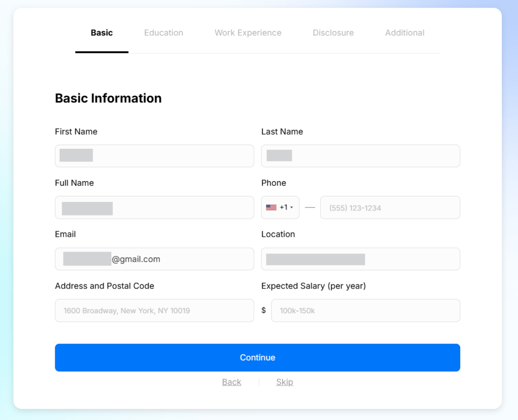518x420 pixels.
Task: Click the Back link
Action: pos(231,382)
